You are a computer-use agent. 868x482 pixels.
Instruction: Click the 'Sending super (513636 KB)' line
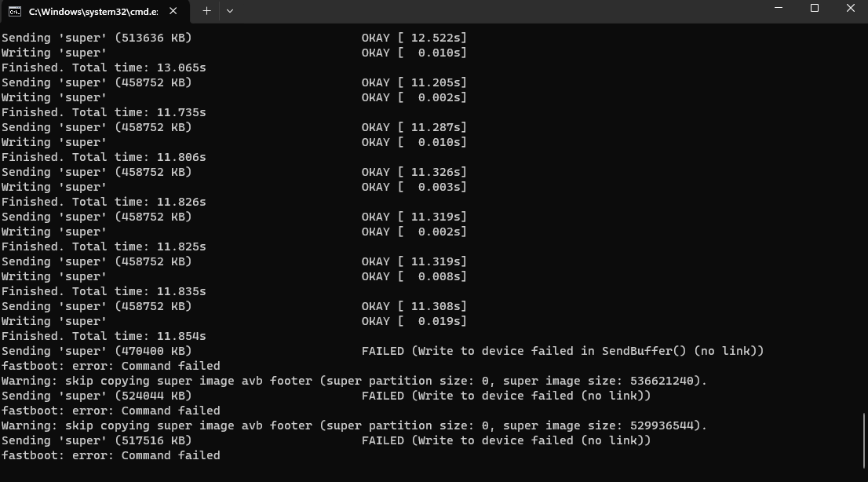pos(97,38)
